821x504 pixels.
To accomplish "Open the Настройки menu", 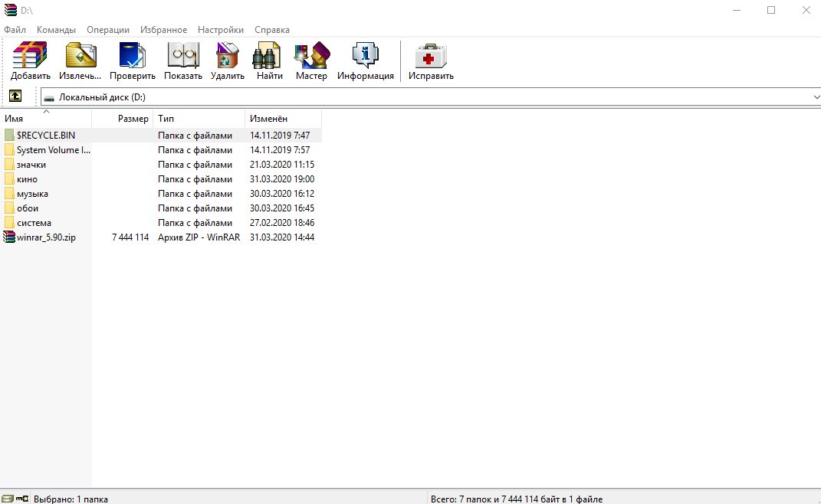I will pyautogui.click(x=221, y=30).
